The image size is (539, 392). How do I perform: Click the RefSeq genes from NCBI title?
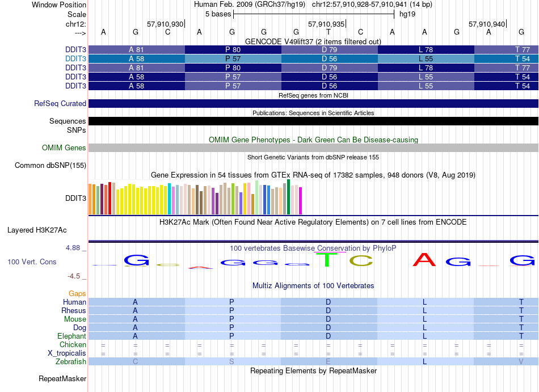coord(313,95)
